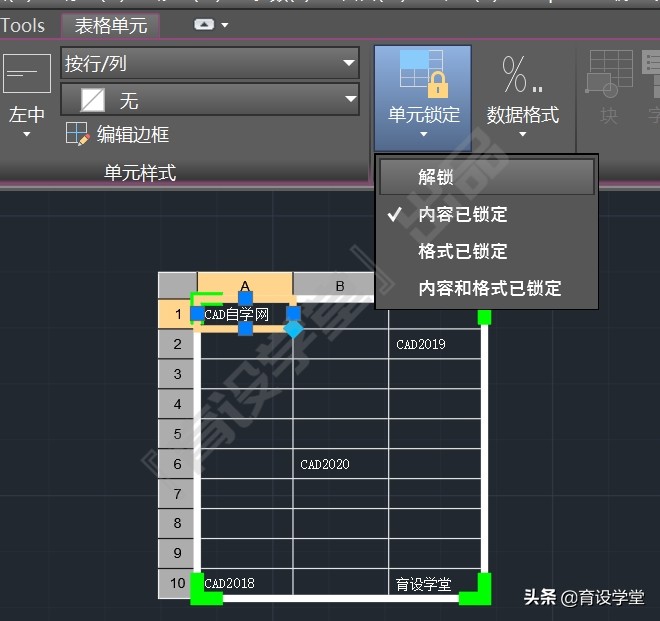Click the cell containing CAD2020
Screen dimensions: 660x621
point(341,464)
